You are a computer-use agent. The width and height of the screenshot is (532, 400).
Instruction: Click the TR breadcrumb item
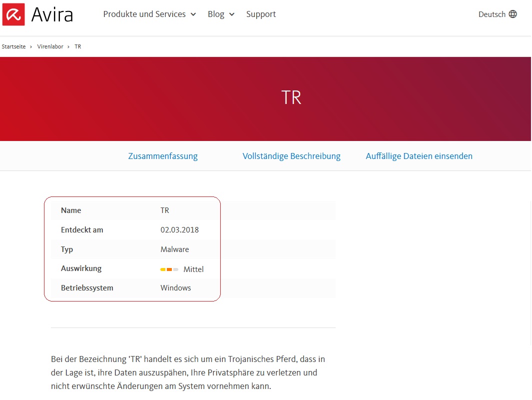[78, 46]
